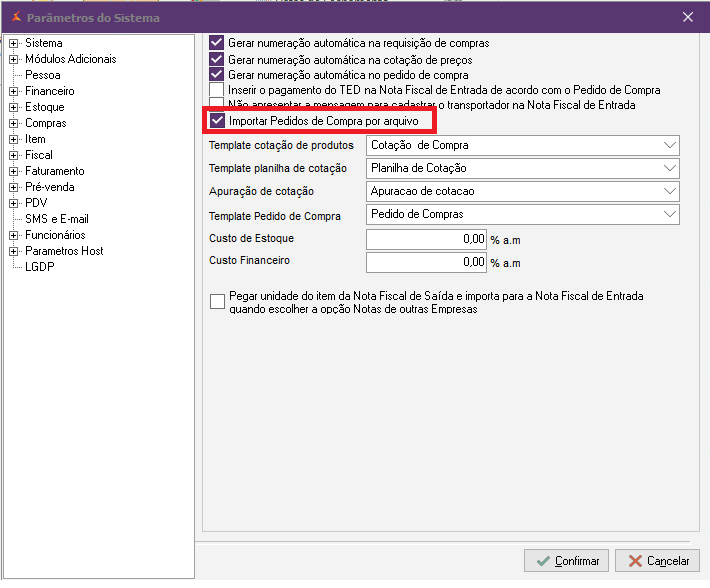Select the Item tree label
The width and height of the screenshot is (710, 588).
click(x=35, y=139)
